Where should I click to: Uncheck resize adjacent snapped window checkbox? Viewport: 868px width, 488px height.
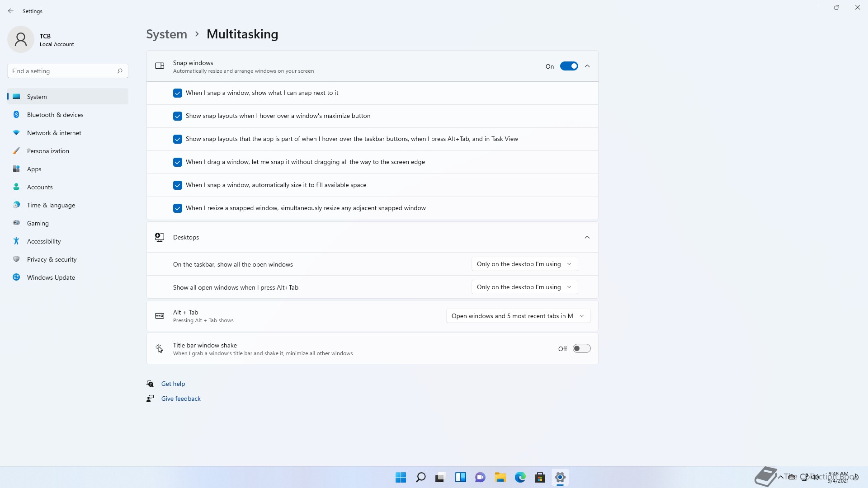point(178,208)
